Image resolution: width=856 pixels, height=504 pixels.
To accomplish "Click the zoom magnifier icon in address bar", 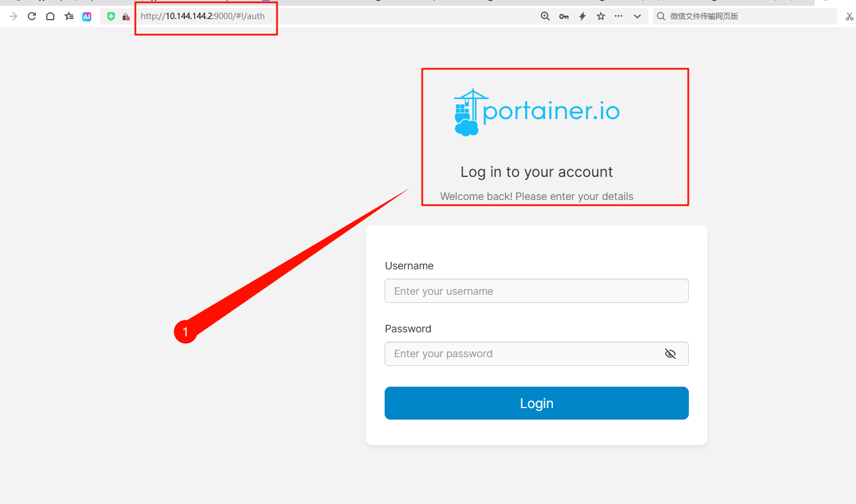I will coord(545,16).
